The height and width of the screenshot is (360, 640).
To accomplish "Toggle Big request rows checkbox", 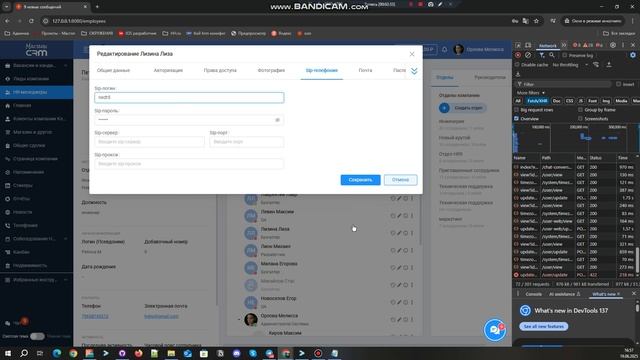I will 517,110.
